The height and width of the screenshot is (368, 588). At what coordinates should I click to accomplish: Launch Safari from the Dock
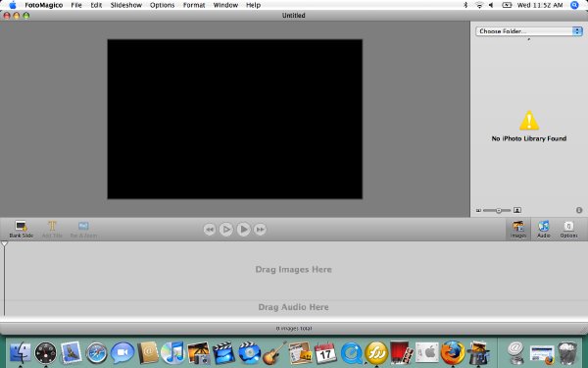96,353
